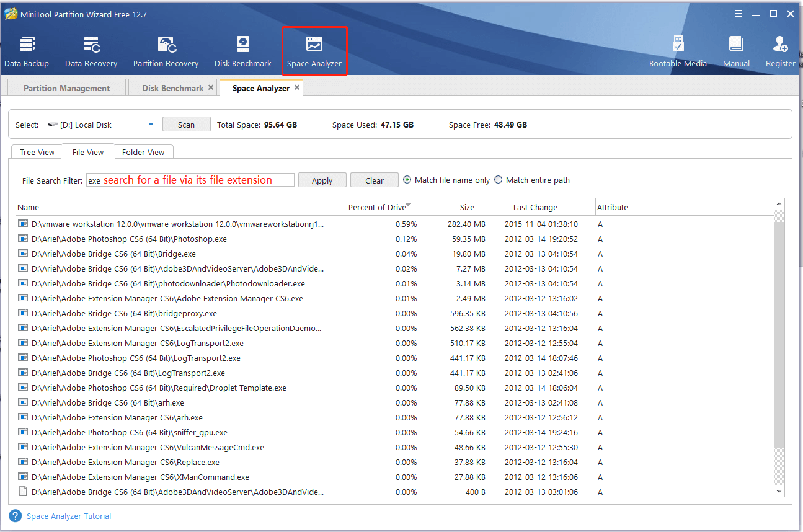Click the file icon for Bridge.exe
The width and height of the screenshot is (803, 532).
[23, 254]
